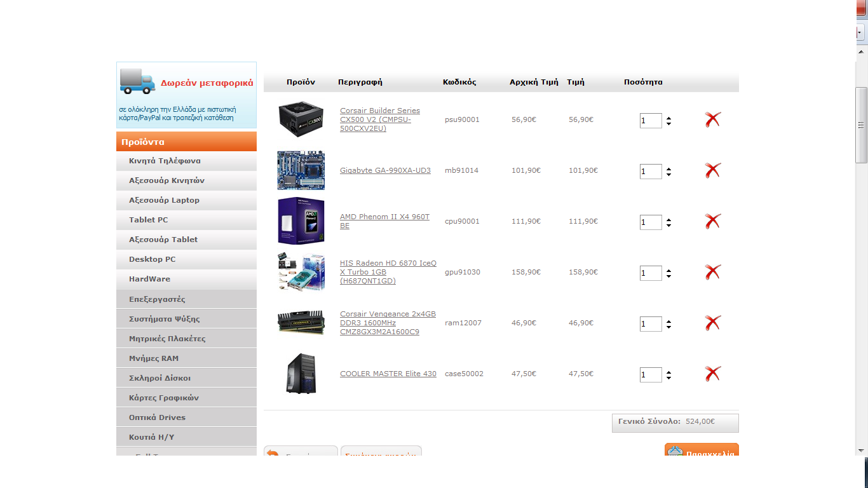This screenshot has height=488, width=868.
Task: Decrease quantity of Corsair Vengeance RAM
Action: point(668,327)
